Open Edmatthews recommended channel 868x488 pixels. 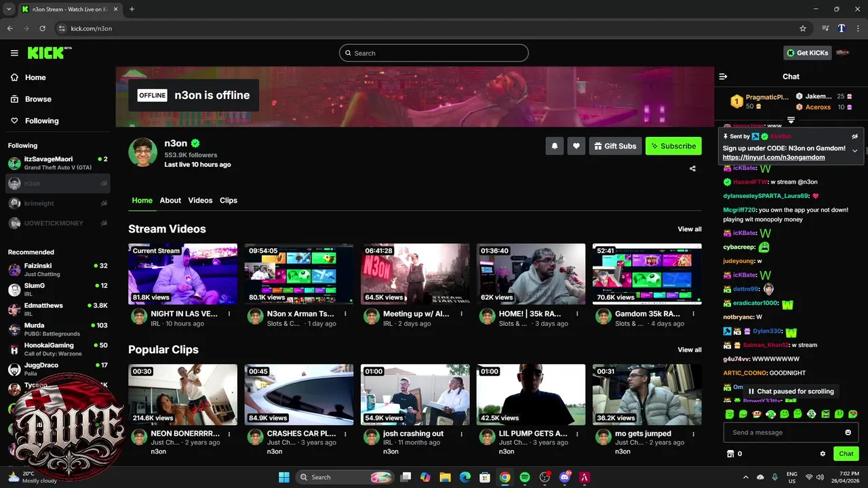(x=58, y=309)
